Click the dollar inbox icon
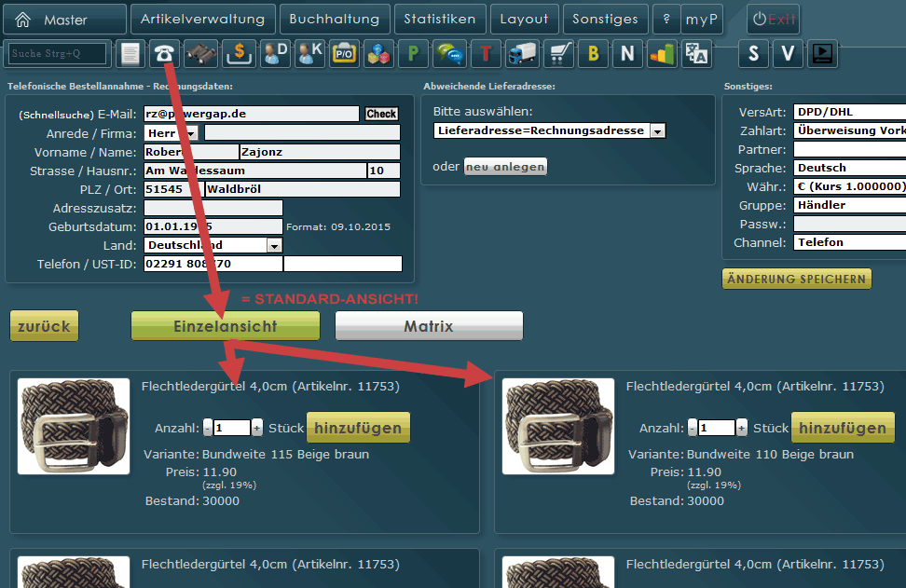The width and height of the screenshot is (906, 588). (239, 54)
